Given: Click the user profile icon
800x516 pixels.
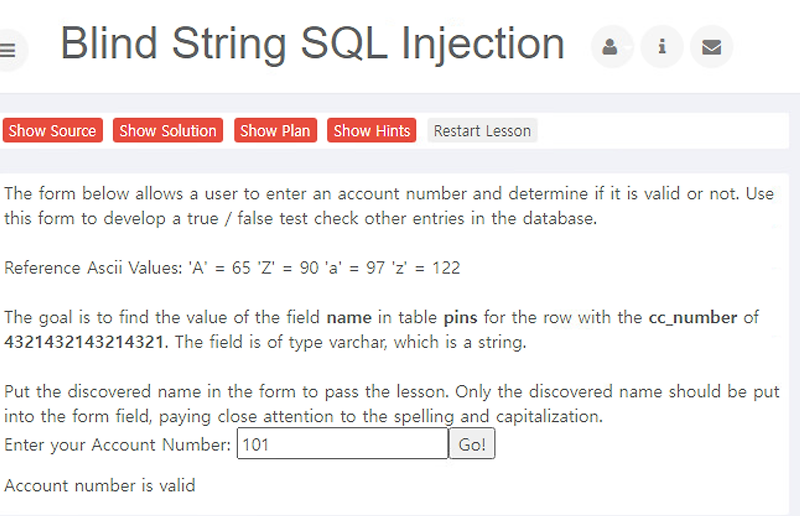Looking at the screenshot, I should tap(611, 47).
